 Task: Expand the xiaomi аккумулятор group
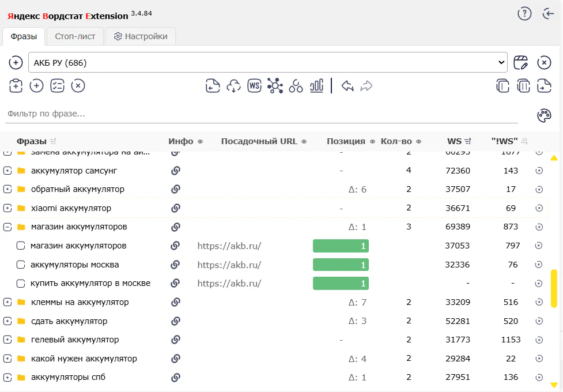pyautogui.click(x=7, y=208)
